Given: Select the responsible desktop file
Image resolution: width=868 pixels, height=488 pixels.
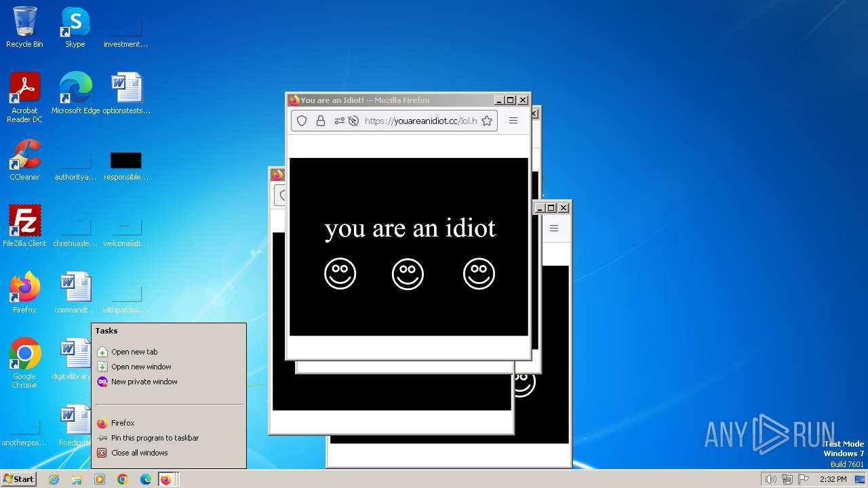Looking at the screenshot, I should point(126,167).
